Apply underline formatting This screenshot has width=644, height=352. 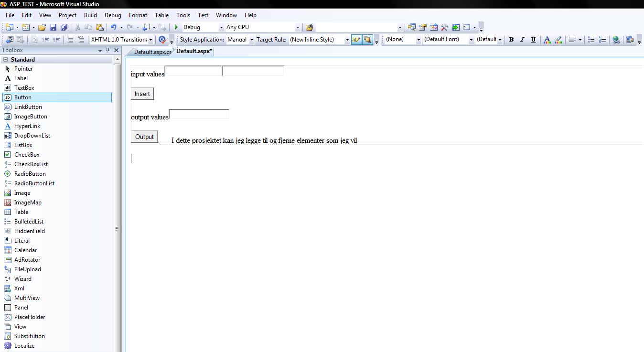[533, 40]
